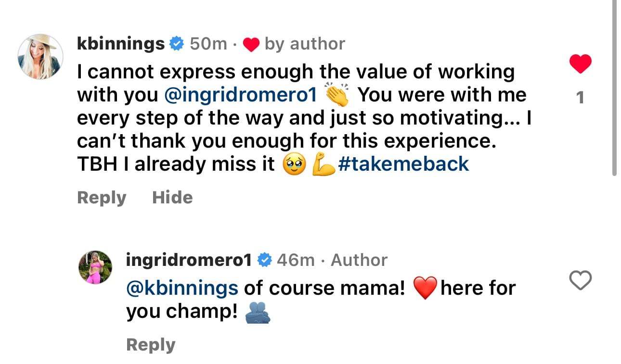Viewport: 621px width, 364px height.
Task: Like ingridromero1's reply with the outline heart
Action: pos(580,280)
